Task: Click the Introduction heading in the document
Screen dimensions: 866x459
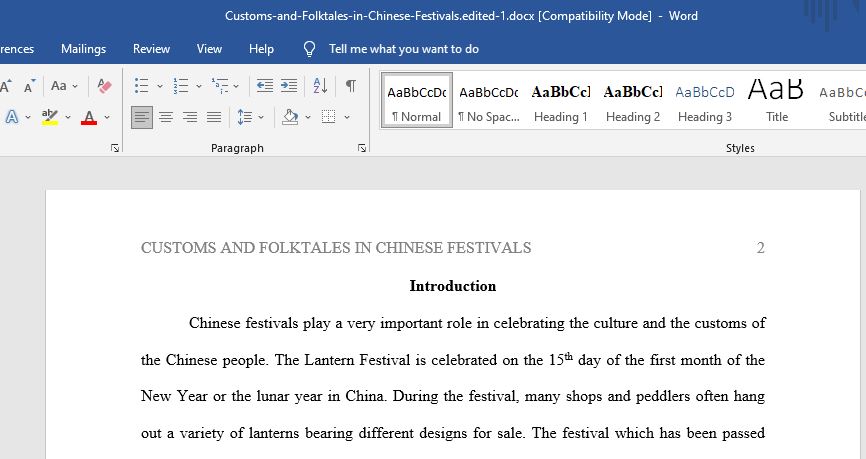Action: pyautogui.click(x=453, y=286)
